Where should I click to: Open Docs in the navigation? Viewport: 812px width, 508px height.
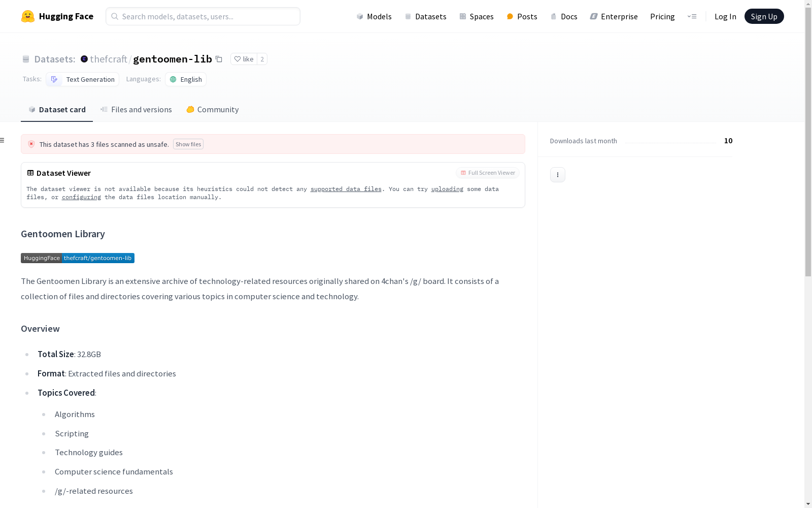(x=564, y=16)
